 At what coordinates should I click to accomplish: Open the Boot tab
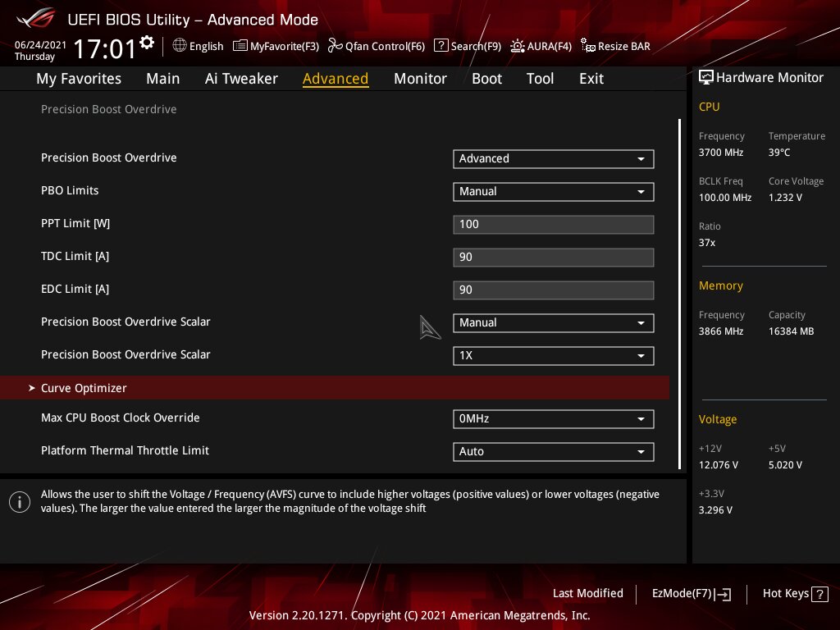[x=486, y=79]
